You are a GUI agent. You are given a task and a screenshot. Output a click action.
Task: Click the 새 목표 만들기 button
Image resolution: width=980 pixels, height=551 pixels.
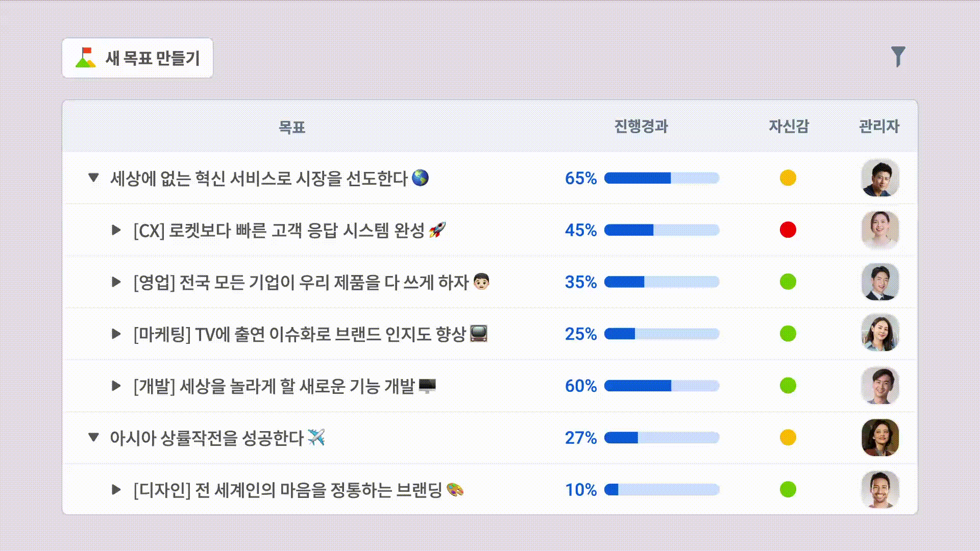[137, 58]
